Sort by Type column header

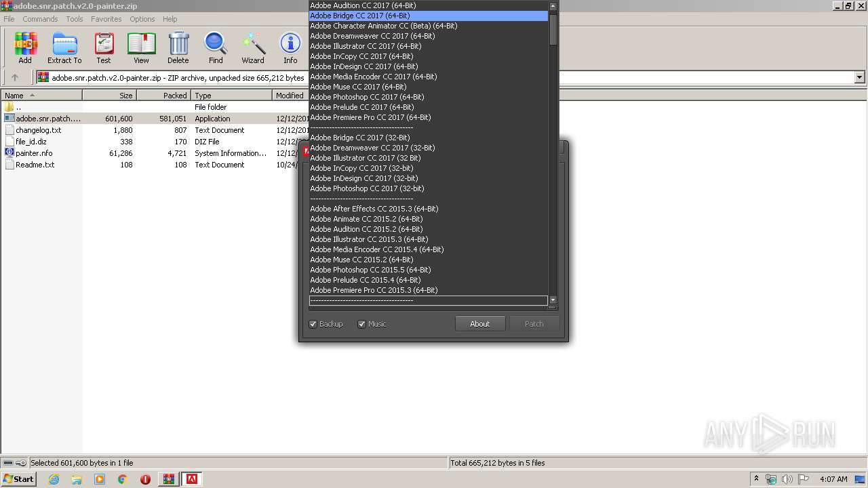click(232, 96)
